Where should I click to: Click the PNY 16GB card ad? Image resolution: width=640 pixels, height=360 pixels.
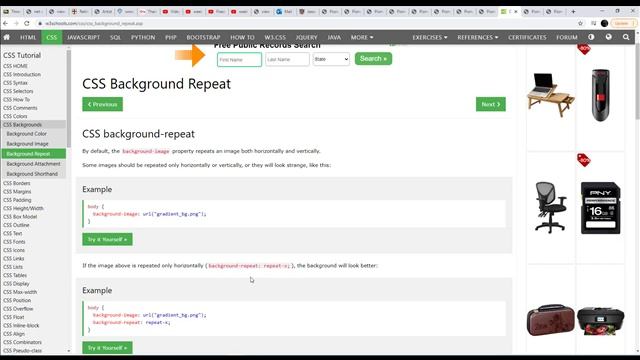click(x=600, y=208)
